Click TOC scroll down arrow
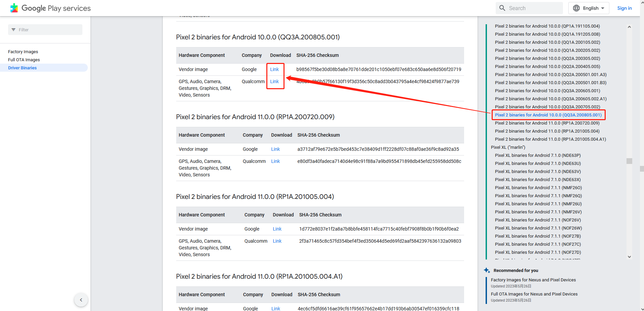Image resolution: width=644 pixels, height=311 pixels. (629, 257)
